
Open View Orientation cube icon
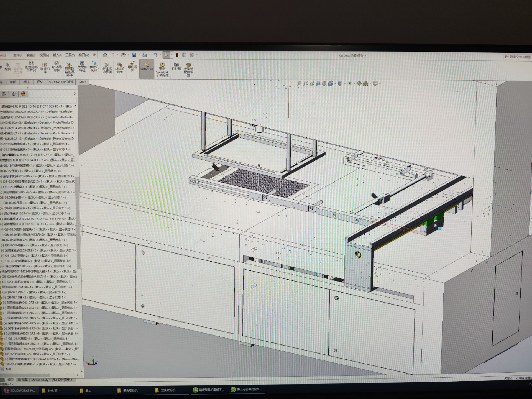pyautogui.click(x=330, y=83)
